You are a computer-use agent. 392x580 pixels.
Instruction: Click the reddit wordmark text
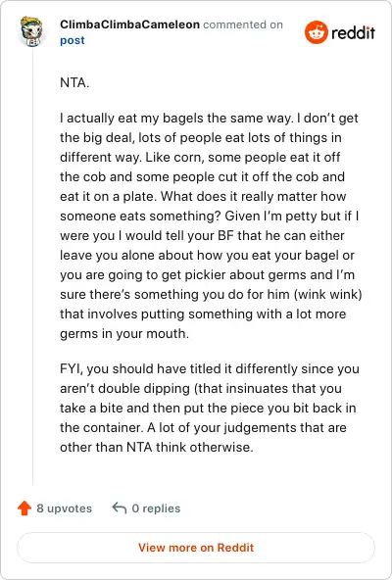click(x=354, y=33)
